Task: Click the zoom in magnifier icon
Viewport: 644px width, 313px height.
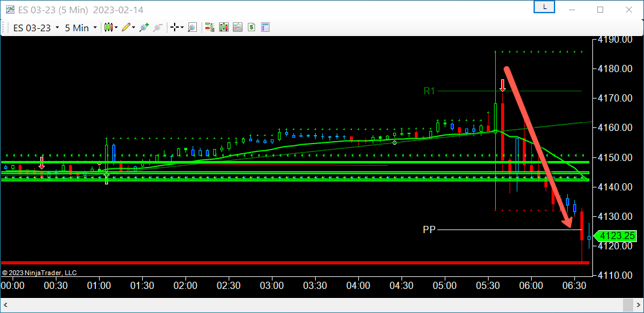Action: tap(144, 28)
